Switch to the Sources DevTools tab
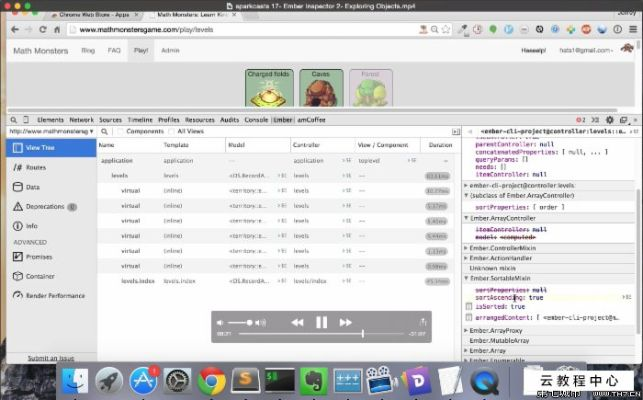This screenshot has width=643, height=400. coord(110,120)
